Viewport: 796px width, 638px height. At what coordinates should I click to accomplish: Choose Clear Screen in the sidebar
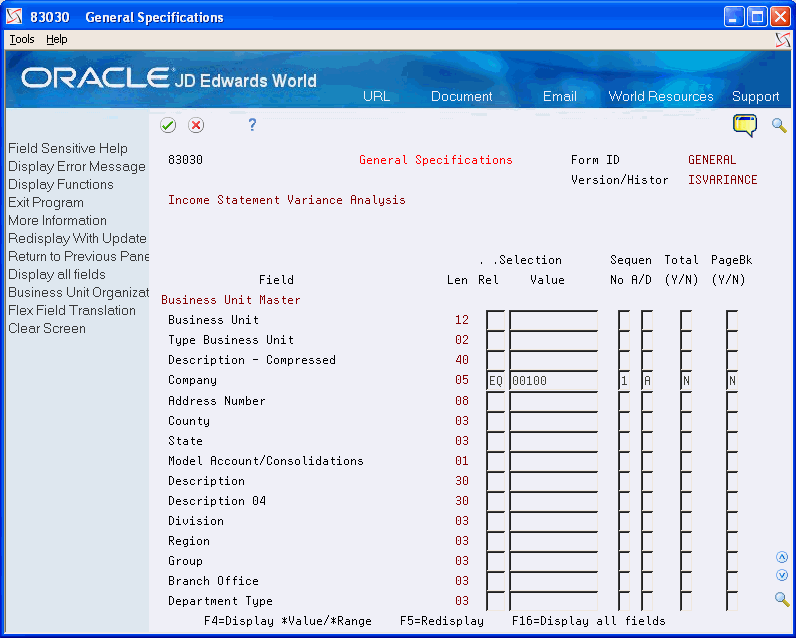[x=47, y=328]
